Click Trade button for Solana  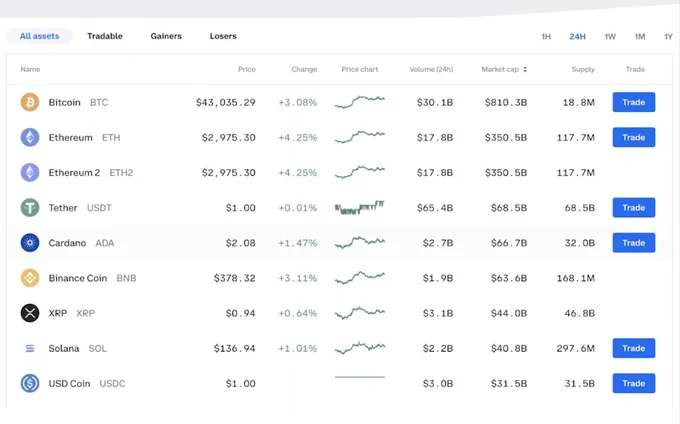coord(634,348)
